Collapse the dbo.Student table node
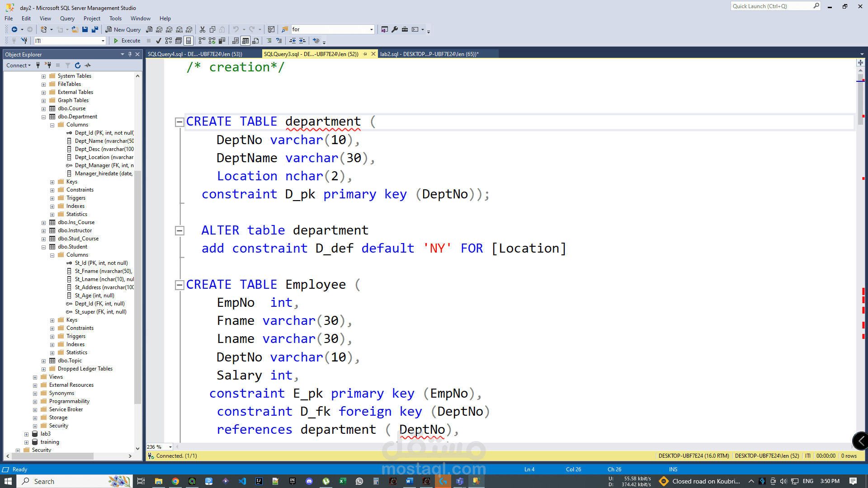This screenshot has width=868, height=488. click(x=44, y=247)
